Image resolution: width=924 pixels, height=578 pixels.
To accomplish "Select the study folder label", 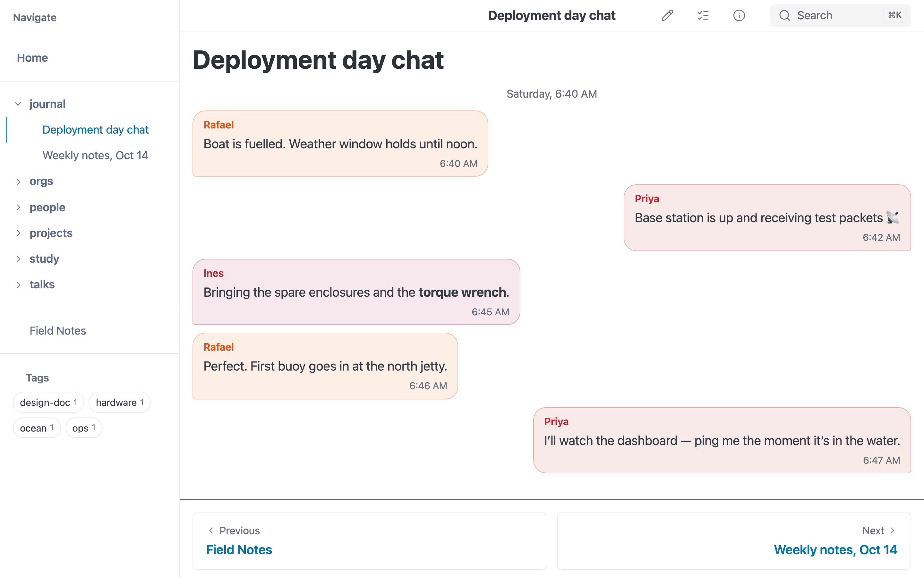I will tap(44, 259).
